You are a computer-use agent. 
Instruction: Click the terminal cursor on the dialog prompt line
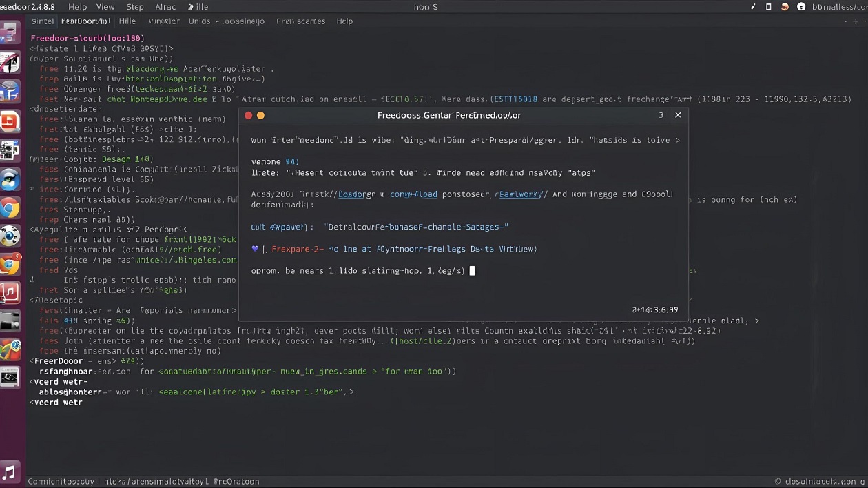472,271
